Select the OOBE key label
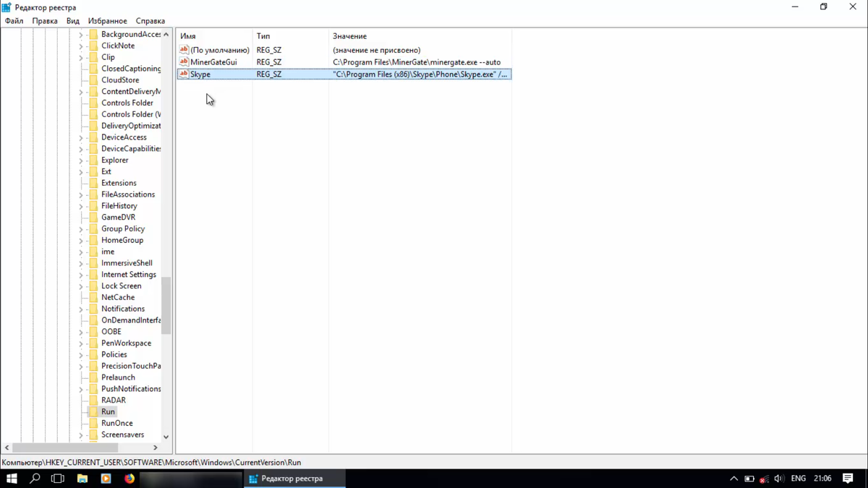Image resolution: width=868 pixels, height=488 pixels. pos(111,332)
